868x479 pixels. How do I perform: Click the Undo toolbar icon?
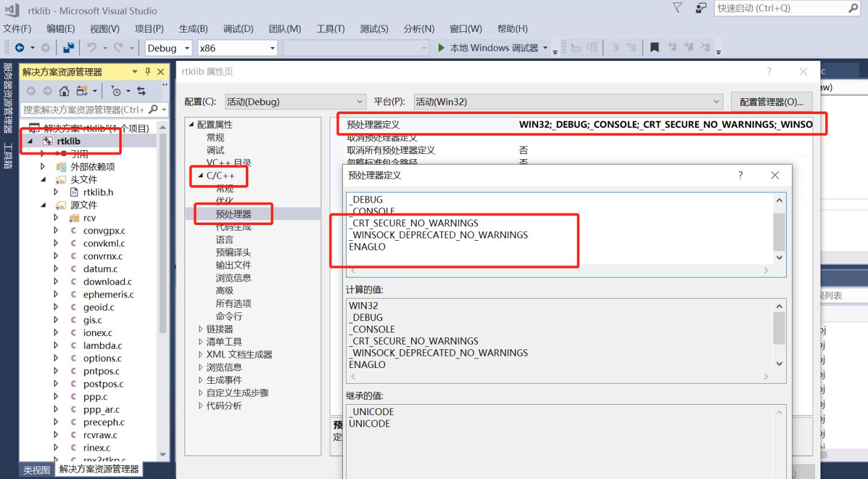click(x=92, y=48)
